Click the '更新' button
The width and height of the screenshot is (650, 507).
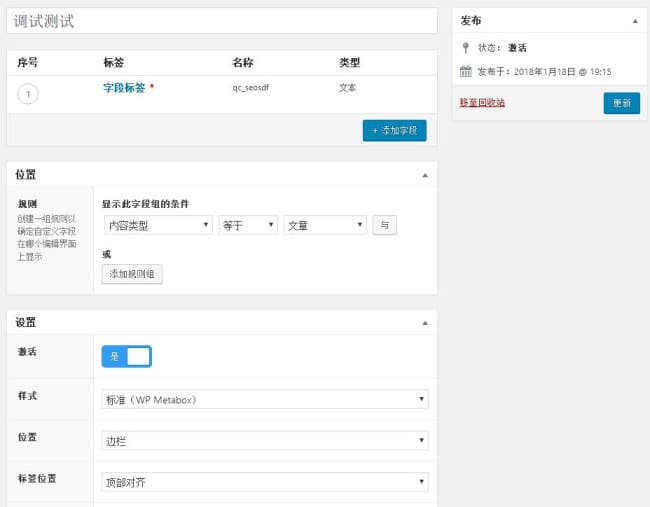tap(622, 103)
